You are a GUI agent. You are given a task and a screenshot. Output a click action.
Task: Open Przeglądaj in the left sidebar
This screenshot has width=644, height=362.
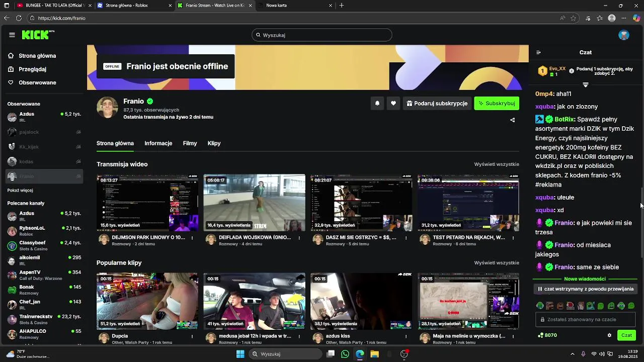point(32,69)
